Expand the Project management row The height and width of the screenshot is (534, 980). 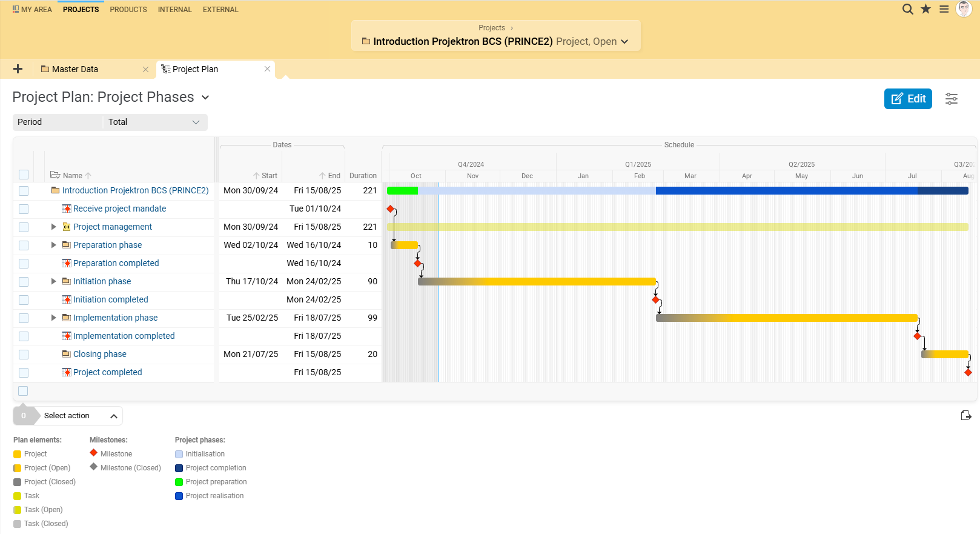pos(53,227)
